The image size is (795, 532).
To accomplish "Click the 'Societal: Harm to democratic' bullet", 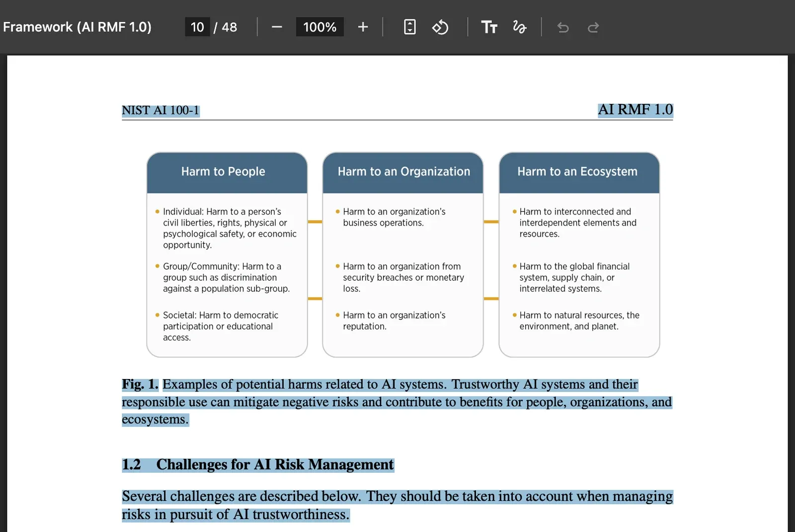I will [217, 326].
